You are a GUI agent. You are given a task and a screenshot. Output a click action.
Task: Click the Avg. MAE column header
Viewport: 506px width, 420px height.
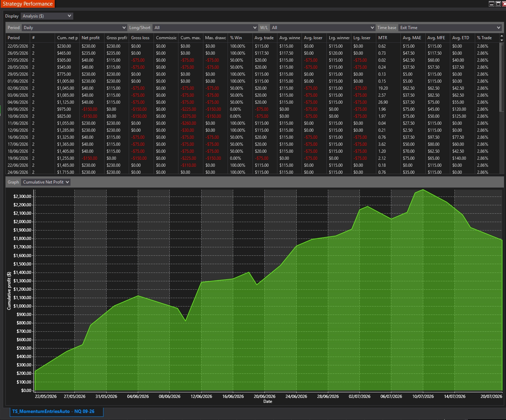412,38
